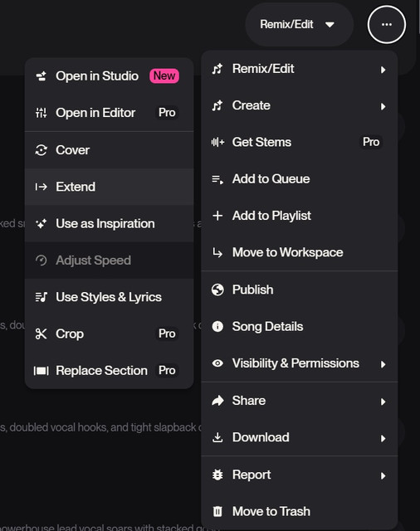The height and width of the screenshot is (531, 420).
Task: Click the Adjust Speed label
Action: pos(94,261)
